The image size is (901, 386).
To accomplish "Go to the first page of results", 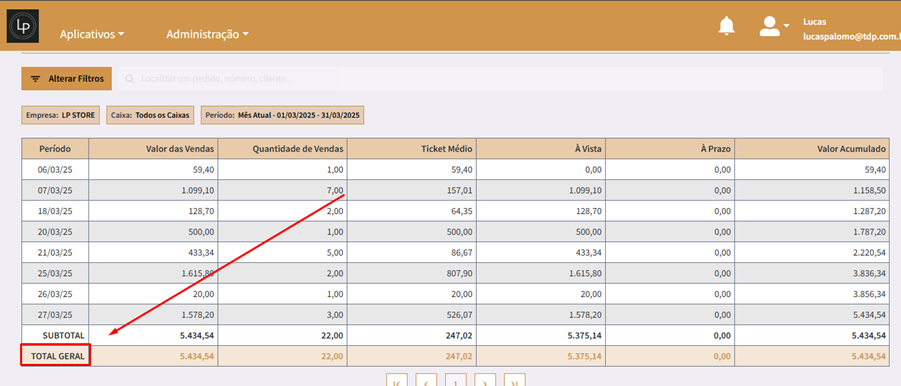I will point(397,380).
